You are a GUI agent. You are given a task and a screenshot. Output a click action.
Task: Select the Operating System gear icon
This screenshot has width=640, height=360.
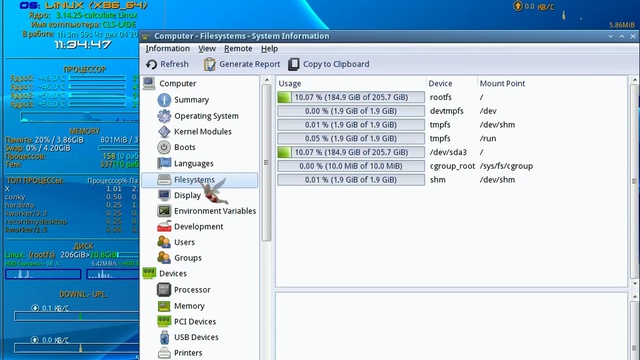click(x=164, y=116)
